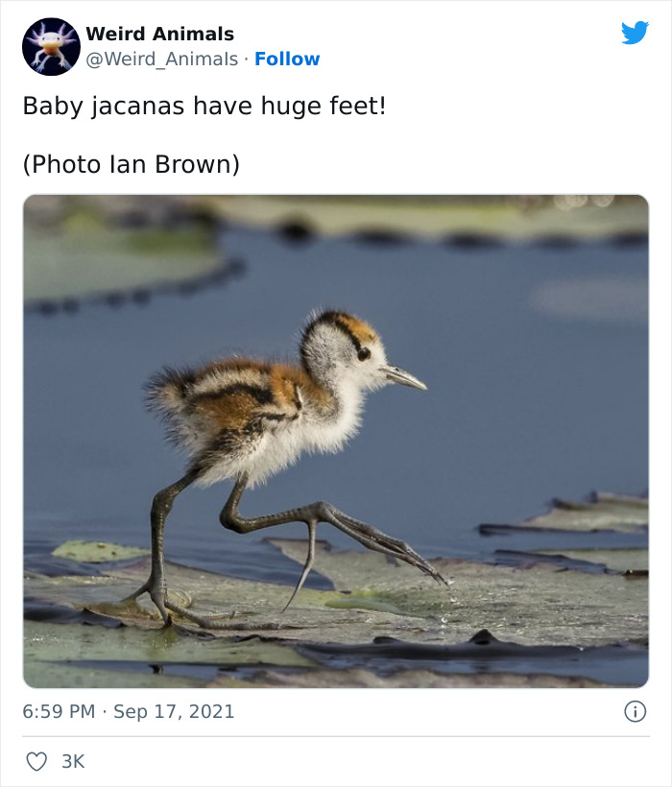Tap the Weird Animals profile picture
The width and height of the screenshot is (672, 787).
coord(51,43)
